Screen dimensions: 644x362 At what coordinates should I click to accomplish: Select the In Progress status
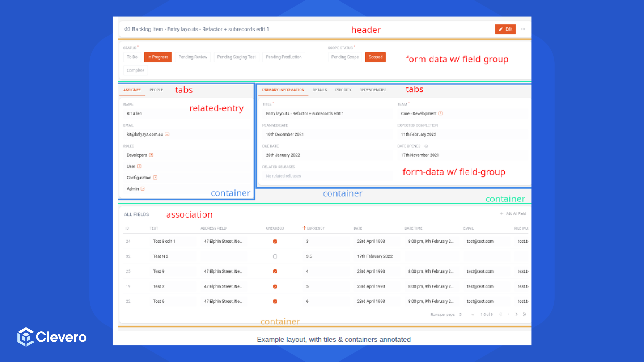[x=158, y=57]
